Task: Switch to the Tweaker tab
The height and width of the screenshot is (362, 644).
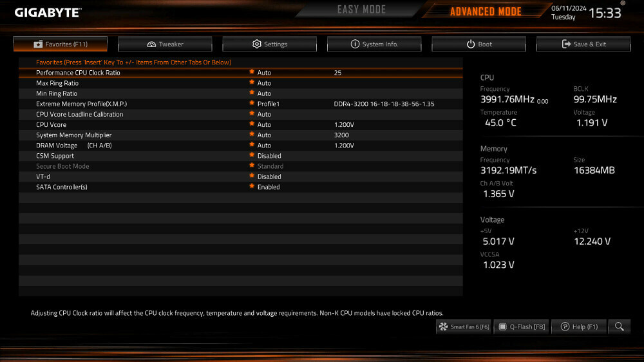Action: point(165,44)
